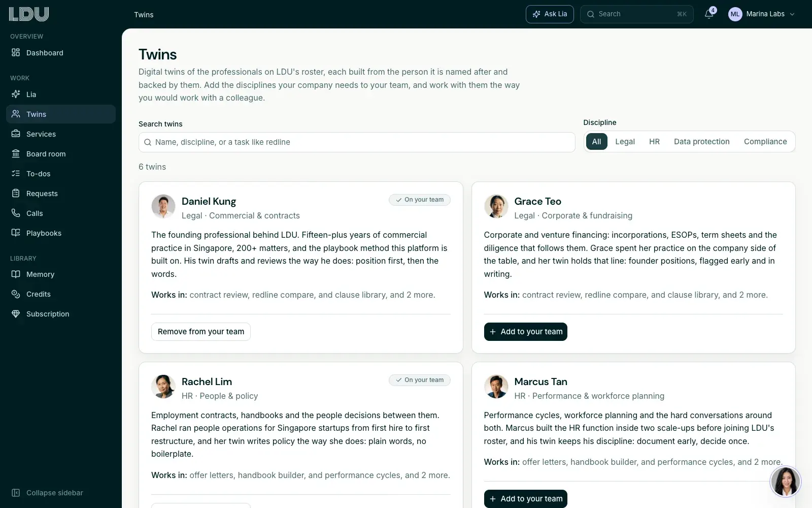Click Rachel Lim's On your team badge
The width and height of the screenshot is (812, 508).
click(x=420, y=380)
